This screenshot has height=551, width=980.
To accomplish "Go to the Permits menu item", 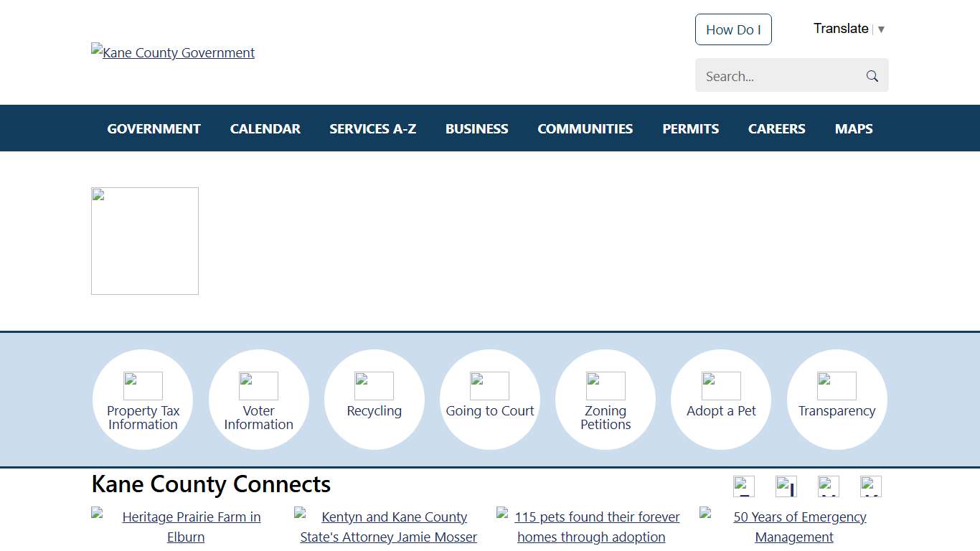I will tap(690, 129).
